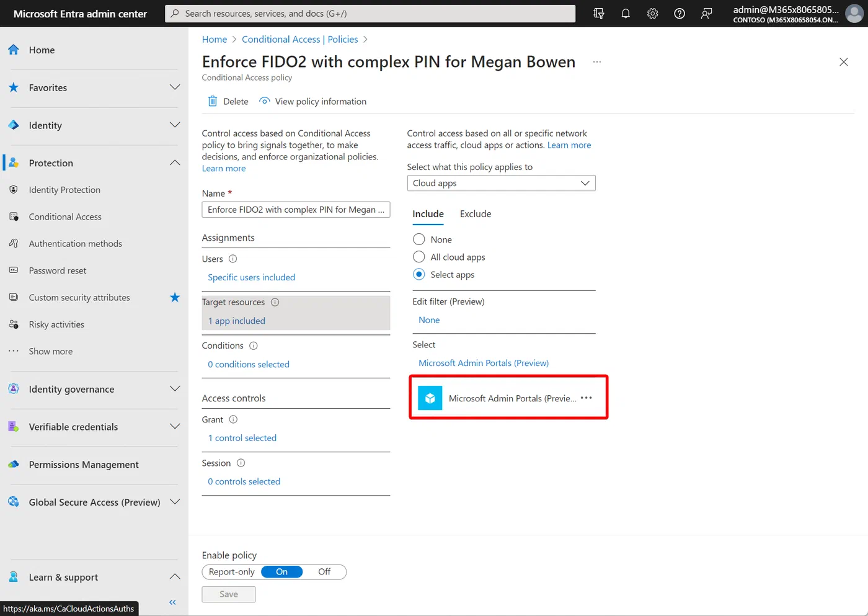Screen dimensions: 868x616
Task: Click the Delete trash can icon
Action: click(213, 101)
